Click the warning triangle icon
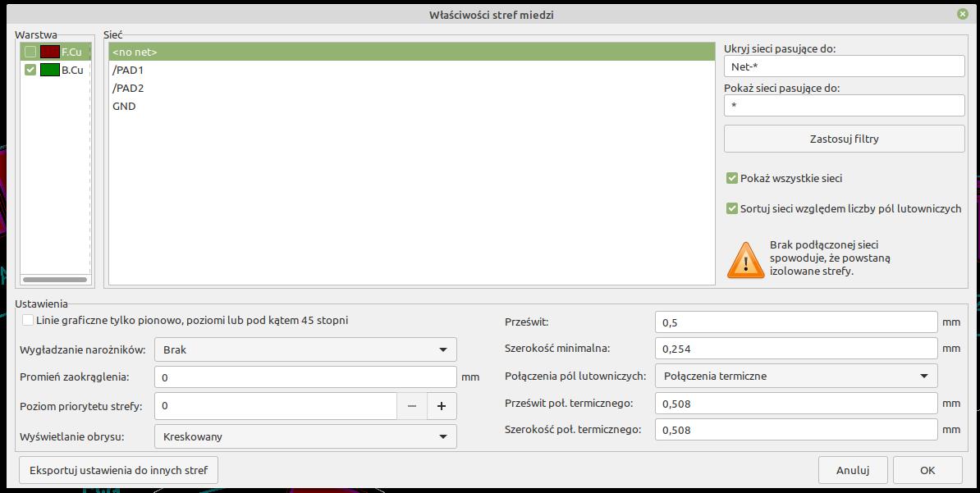This screenshot has height=493, width=980. pyautogui.click(x=745, y=260)
